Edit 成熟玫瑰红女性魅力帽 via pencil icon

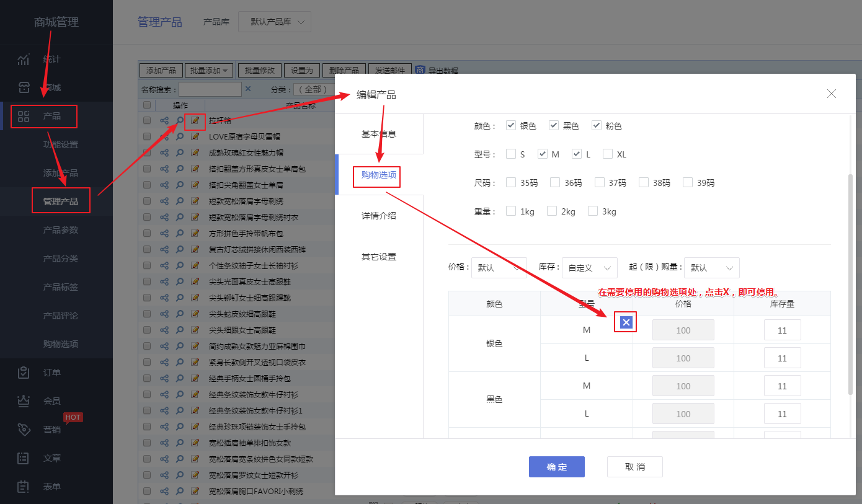[195, 153]
